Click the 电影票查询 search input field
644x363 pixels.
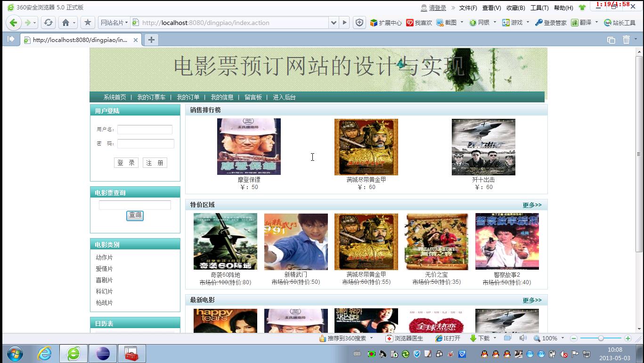tap(135, 205)
